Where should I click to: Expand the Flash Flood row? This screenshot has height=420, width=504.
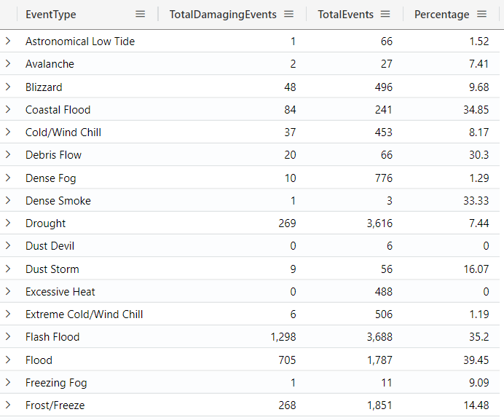coord(8,337)
